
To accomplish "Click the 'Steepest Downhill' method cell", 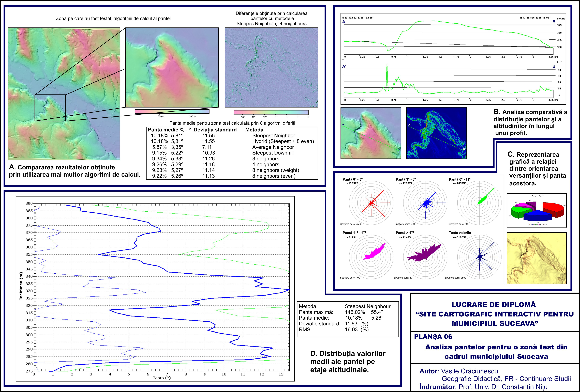I will click(273, 153).
